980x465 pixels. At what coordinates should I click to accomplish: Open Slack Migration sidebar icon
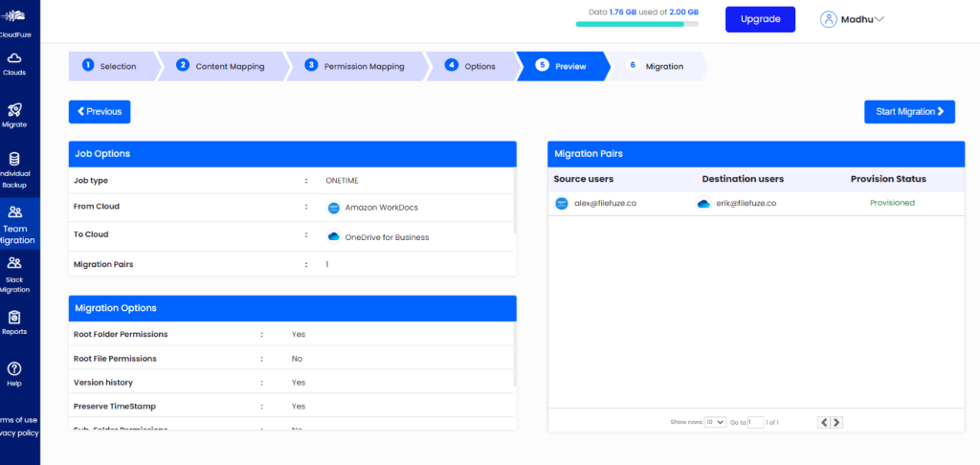coord(14,262)
